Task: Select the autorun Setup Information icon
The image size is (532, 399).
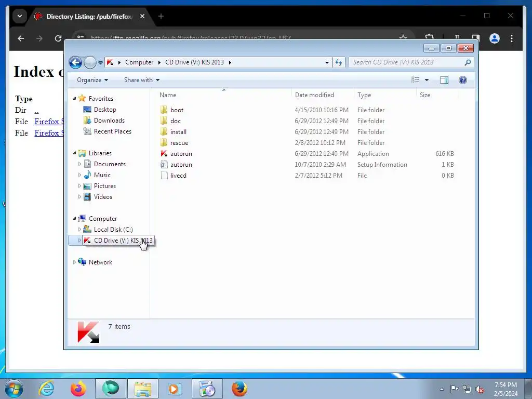Action: tap(164, 165)
